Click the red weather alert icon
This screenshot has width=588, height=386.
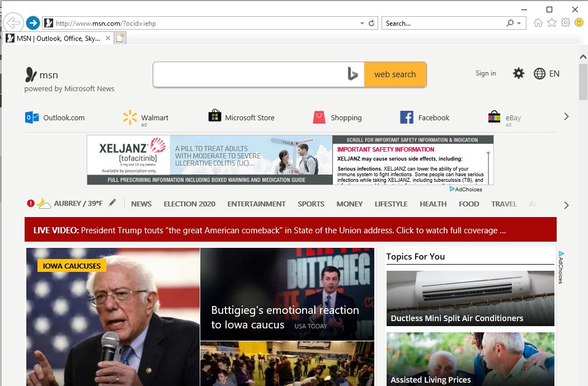click(31, 203)
